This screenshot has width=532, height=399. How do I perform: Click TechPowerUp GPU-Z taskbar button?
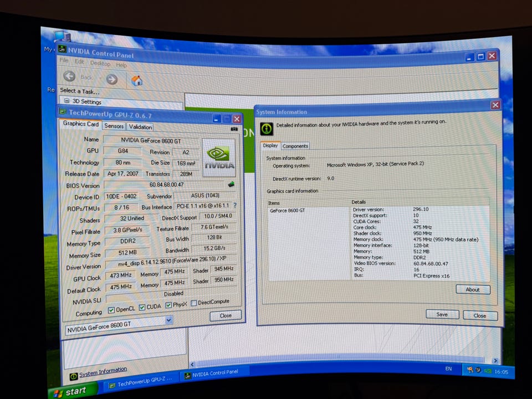(141, 382)
